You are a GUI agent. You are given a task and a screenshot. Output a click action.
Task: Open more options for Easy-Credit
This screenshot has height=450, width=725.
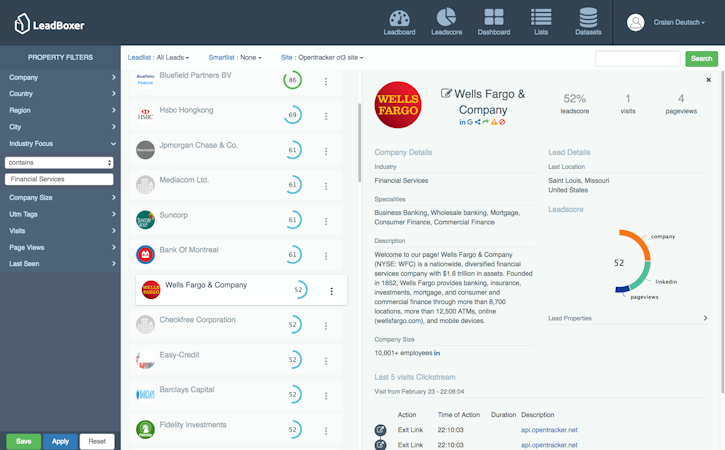click(x=326, y=361)
